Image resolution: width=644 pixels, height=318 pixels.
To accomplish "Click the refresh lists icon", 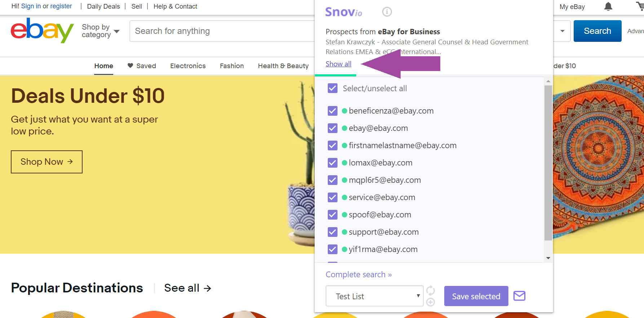I will (431, 290).
